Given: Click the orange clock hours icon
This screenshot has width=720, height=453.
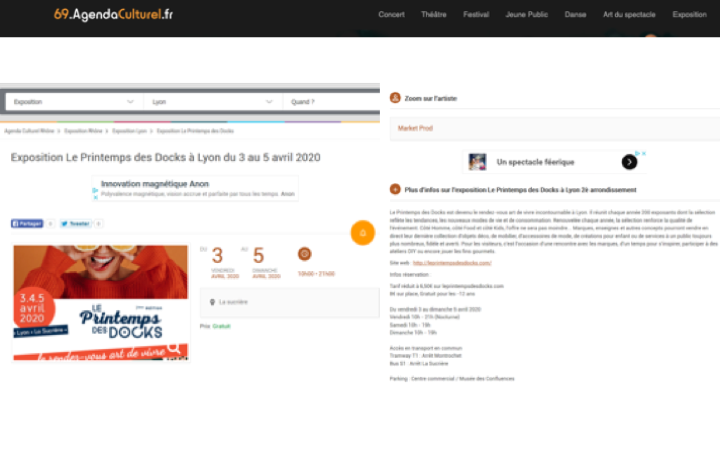Looking at the screenshot, I should [x=305, y=254].
